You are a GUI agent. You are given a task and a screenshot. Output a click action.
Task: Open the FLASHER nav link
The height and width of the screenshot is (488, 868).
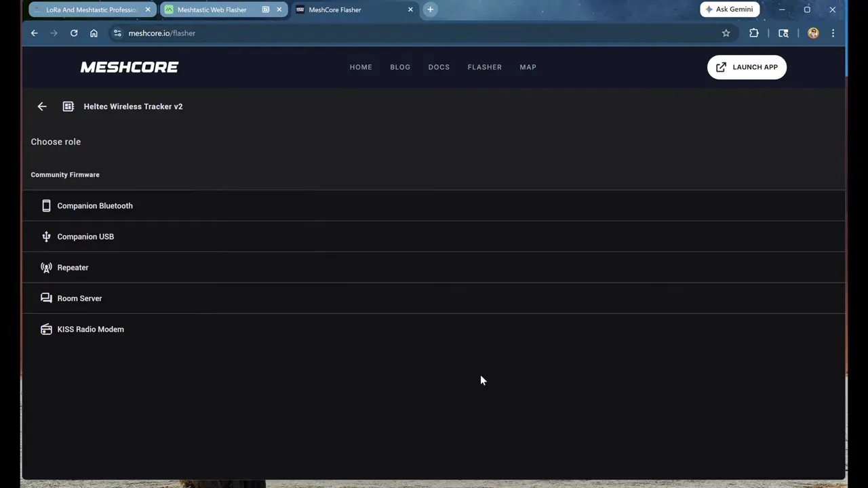point(485,67)
